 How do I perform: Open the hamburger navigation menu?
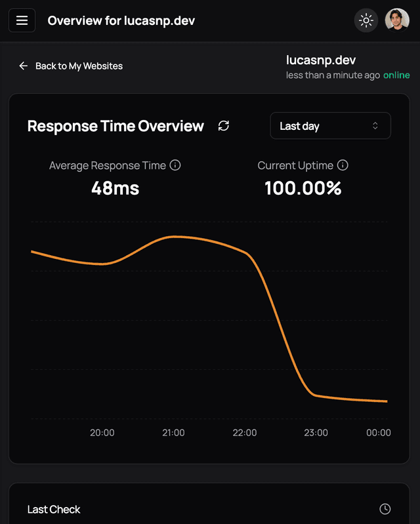(22, 20)
